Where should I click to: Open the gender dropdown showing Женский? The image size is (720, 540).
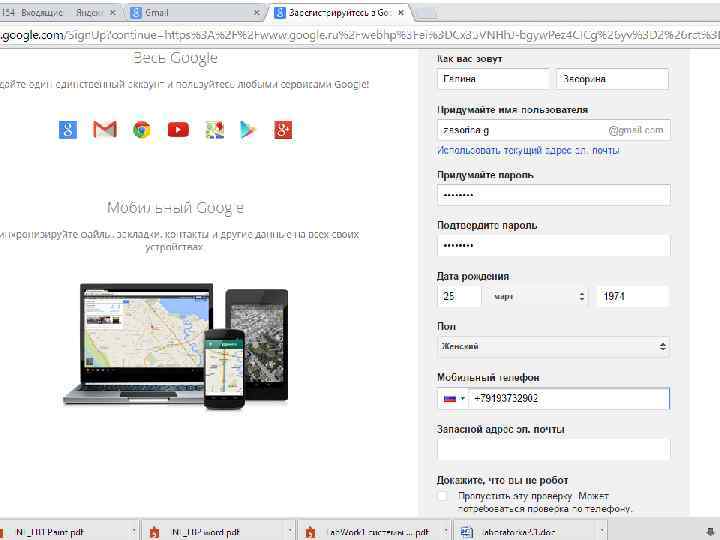click(x=553, y=347)
